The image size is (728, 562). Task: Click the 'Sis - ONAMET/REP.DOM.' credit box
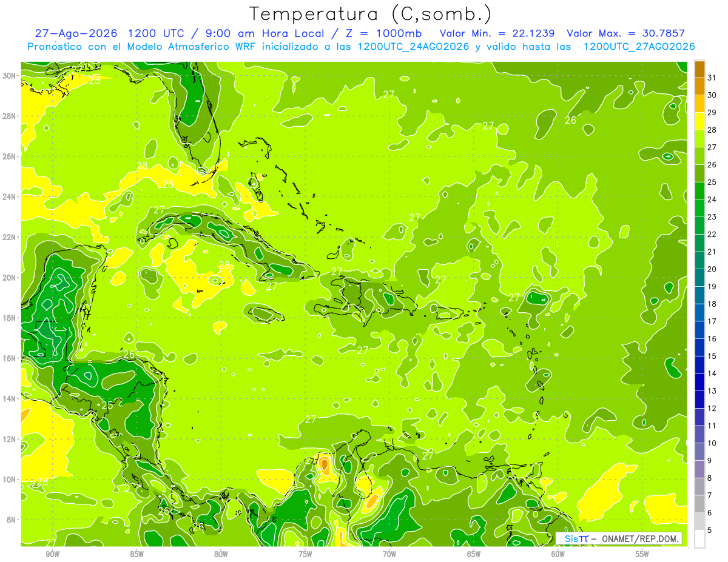[619, 538]
